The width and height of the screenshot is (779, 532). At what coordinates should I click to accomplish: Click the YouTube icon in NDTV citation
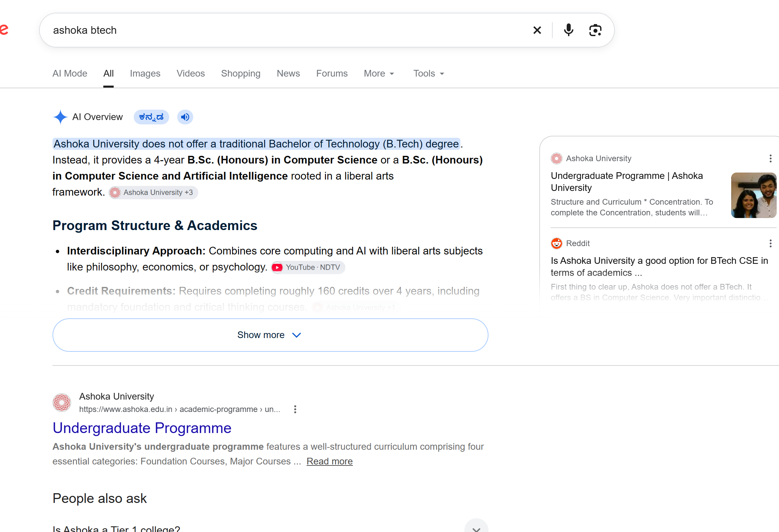coord(277,268)
